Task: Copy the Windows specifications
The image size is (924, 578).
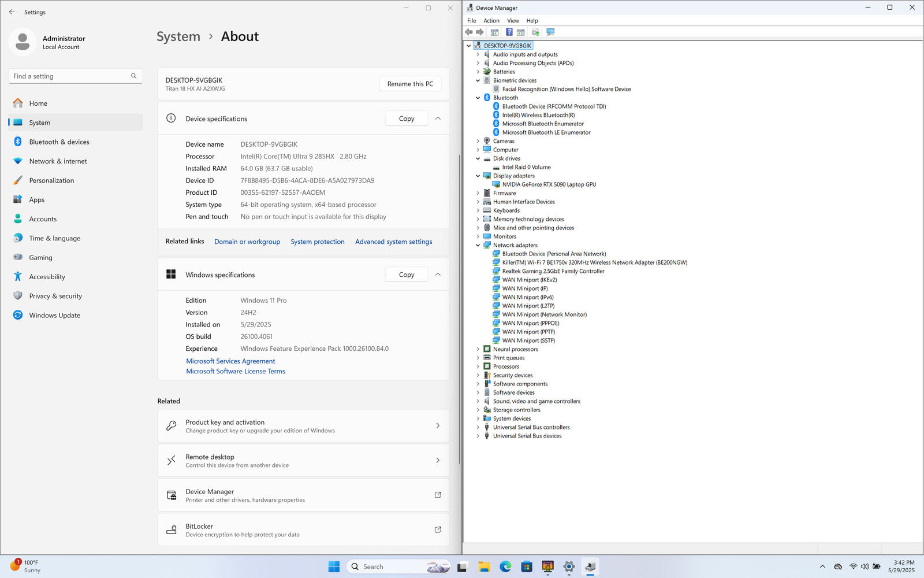Action: pyautogui.click(x=406, y=275)
